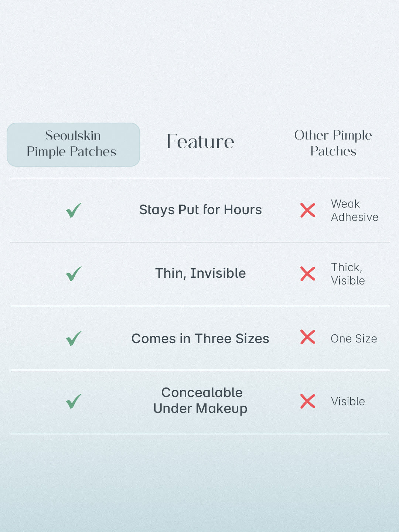Click the Concealable Under Makeup label
Viewport: 399px width, 532px height.
click(200, 400)
